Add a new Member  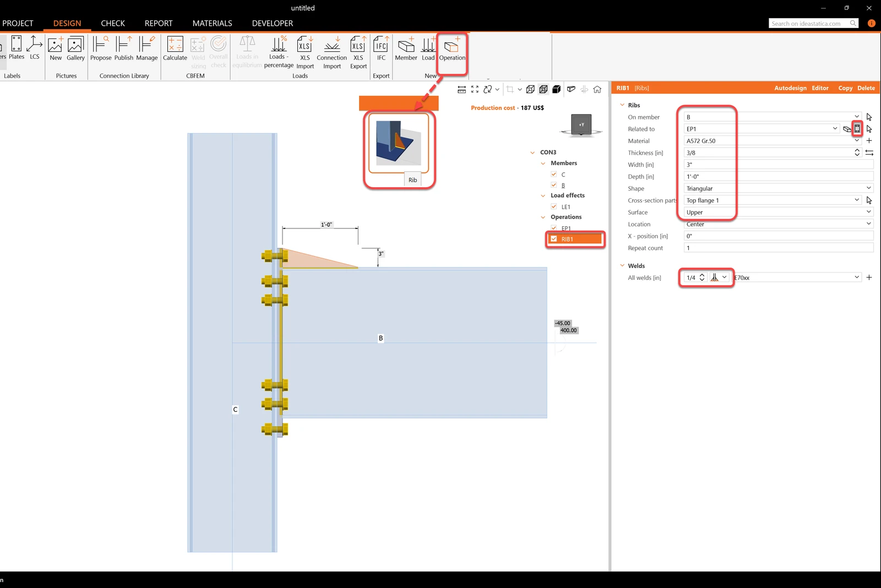406,48
